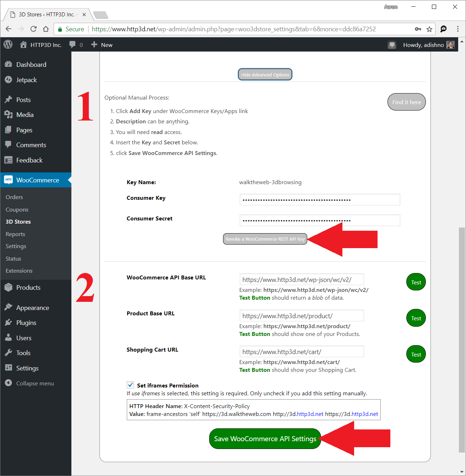Viewport: 466px width, 476px height.
Task: Collapse the admin sidebar menu
Action: coord(36,383)
